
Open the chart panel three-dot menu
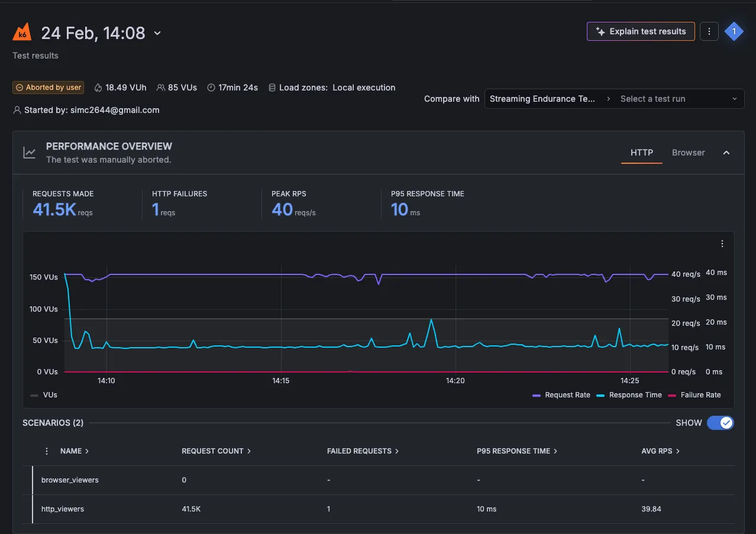coord(722,244)
